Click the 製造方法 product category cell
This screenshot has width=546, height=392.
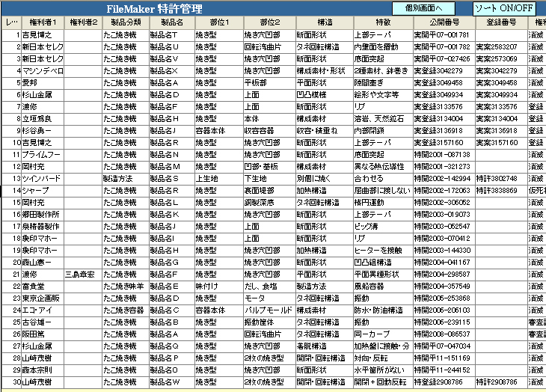point(126,179)
